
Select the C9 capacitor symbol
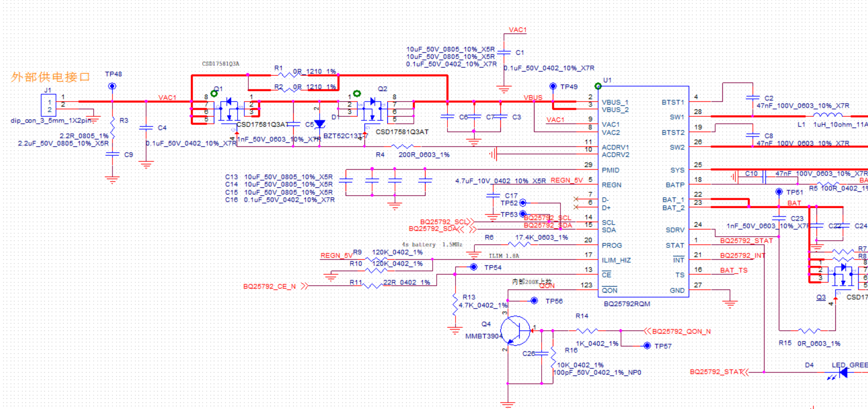click(x=112, y=154)
